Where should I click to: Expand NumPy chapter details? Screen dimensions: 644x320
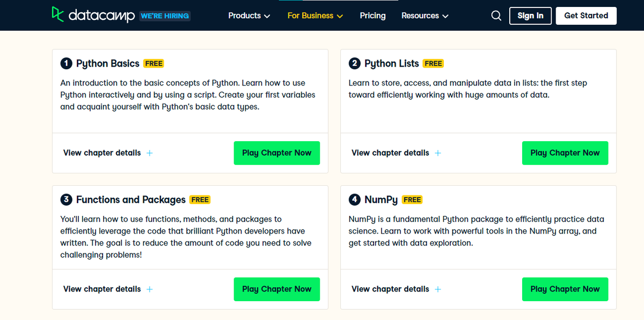point(396,289)
